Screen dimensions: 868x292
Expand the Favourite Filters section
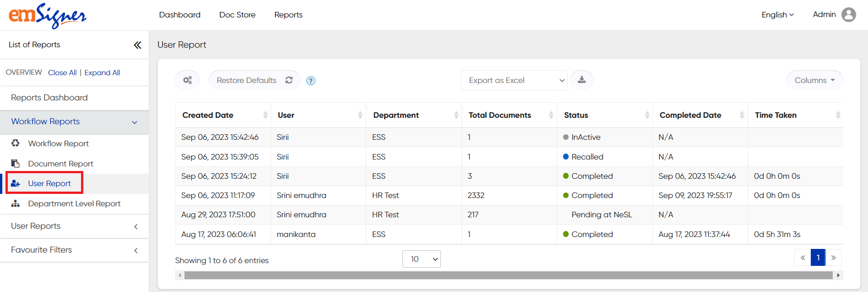pyautogui.click(x=74, y=250)
